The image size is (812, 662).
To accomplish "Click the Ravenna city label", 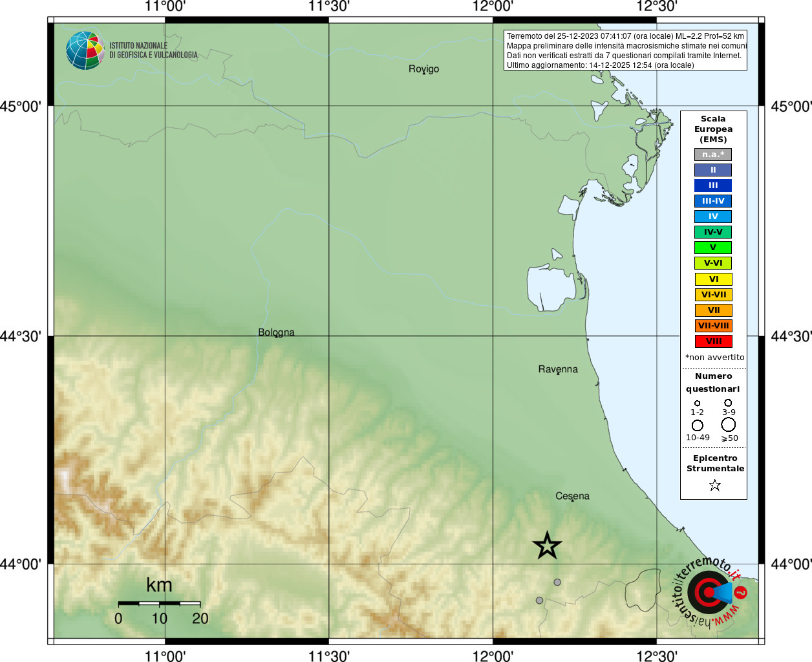I will [x=558, y=369].
